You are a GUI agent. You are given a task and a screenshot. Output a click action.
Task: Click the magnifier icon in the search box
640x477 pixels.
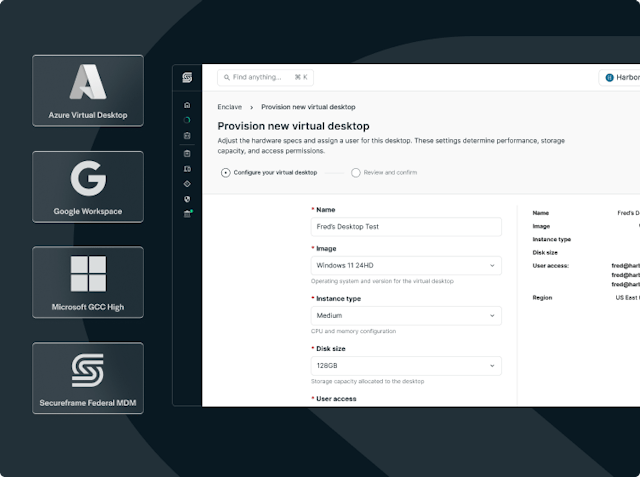(x=227, y=77)
